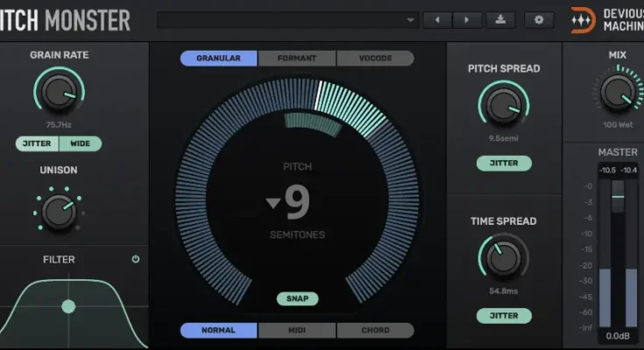644x350 pixels.
Task: Click the Devious Machines logo icon
Action: point(583,20)
